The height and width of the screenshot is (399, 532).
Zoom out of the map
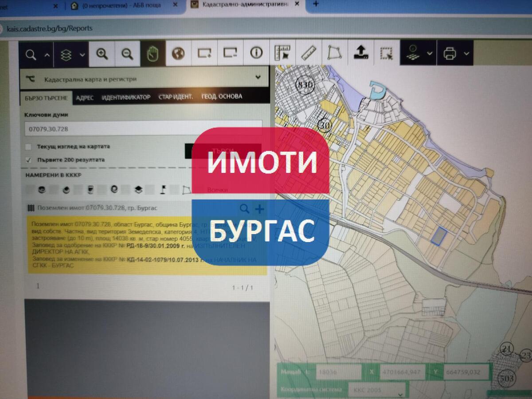pyautogui.click(x=128, y=54)
